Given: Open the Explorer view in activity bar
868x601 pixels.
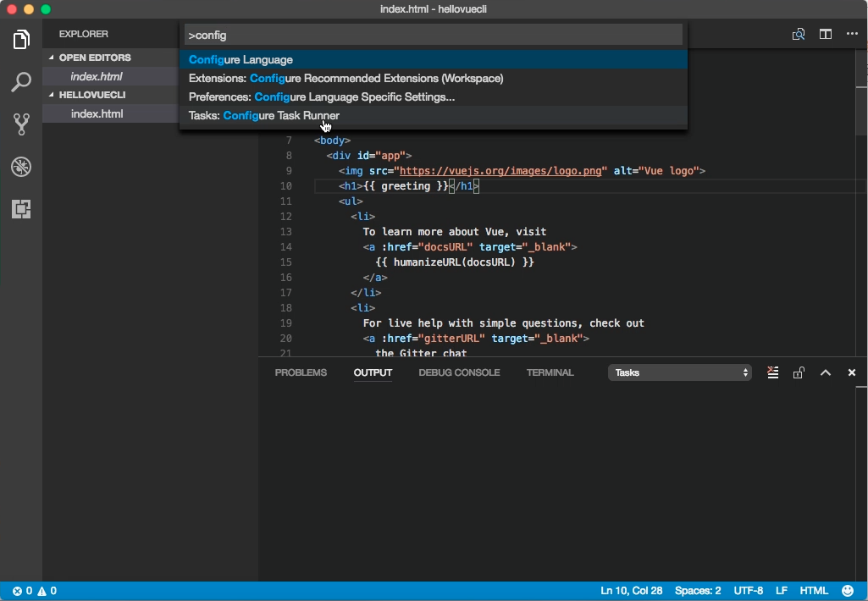Looking at the screenshot, I should 21,39.
